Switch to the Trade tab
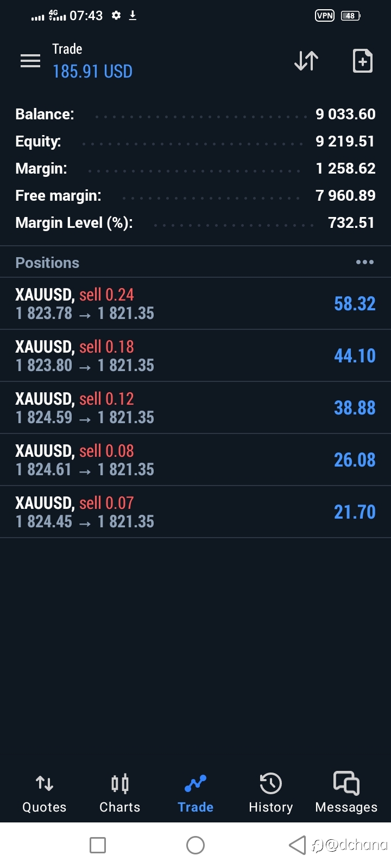Image resolution: width=391 pixels, height=868 pixels. (195, 793)
